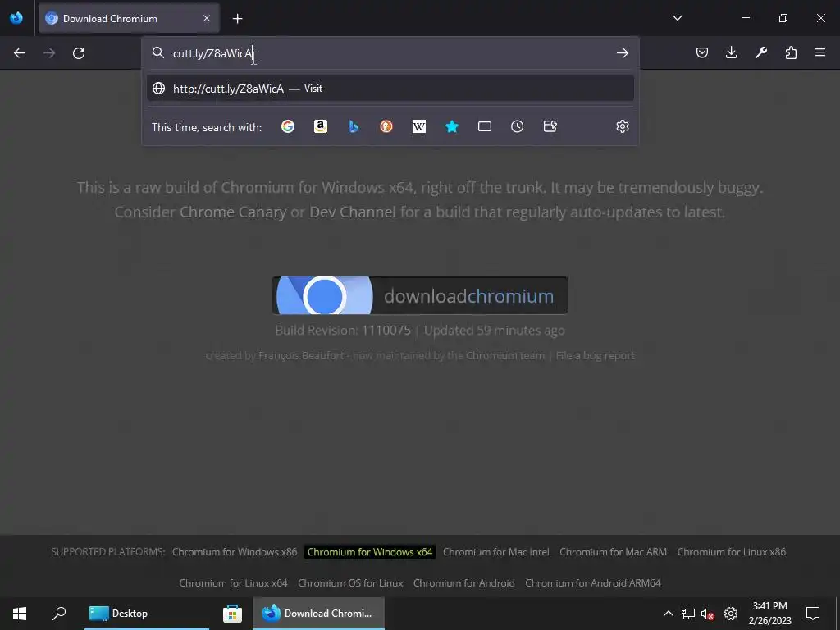Search this time with Amazon
840x630 pixels.
[x=321, y=126]
